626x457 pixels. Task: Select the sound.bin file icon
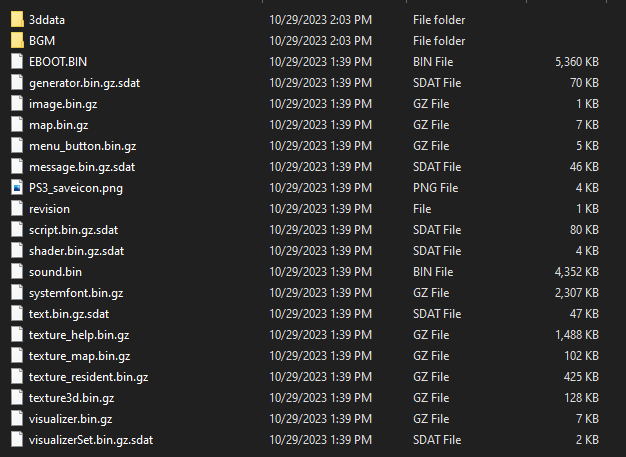click(17, 272)
